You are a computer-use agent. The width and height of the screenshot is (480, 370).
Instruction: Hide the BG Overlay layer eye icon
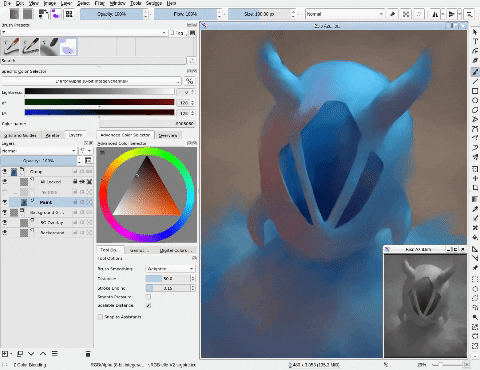5,222
